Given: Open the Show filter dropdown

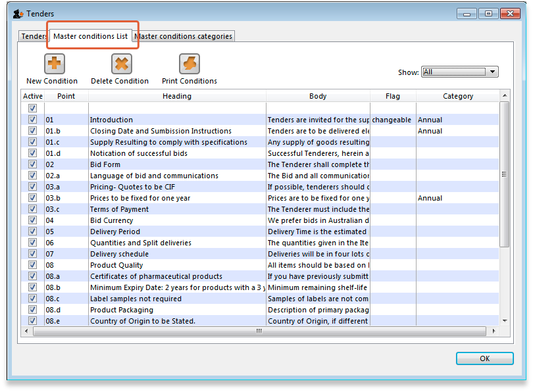Looking at the screenshot, I should tap(459, 72).
